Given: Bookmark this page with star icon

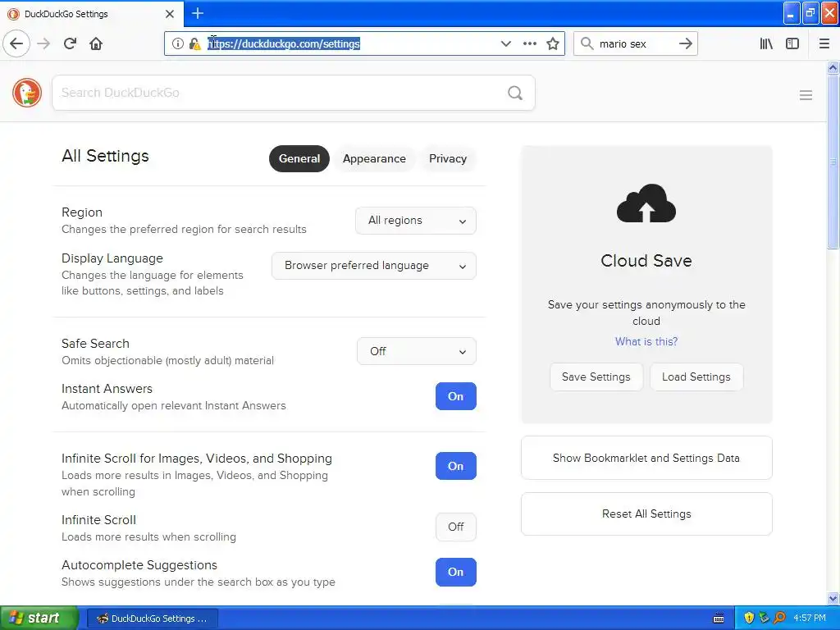Looking at the screenshot, I should pos(553,43).
